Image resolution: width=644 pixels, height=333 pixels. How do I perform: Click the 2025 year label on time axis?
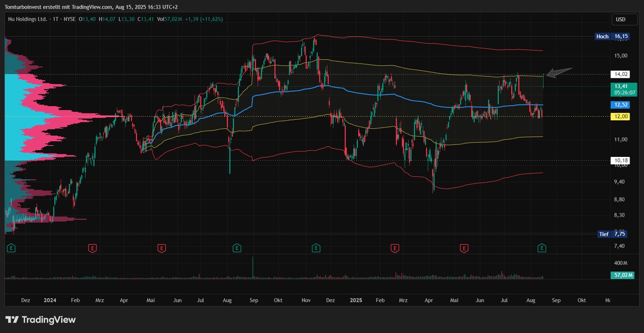click(x=356, y=300)
